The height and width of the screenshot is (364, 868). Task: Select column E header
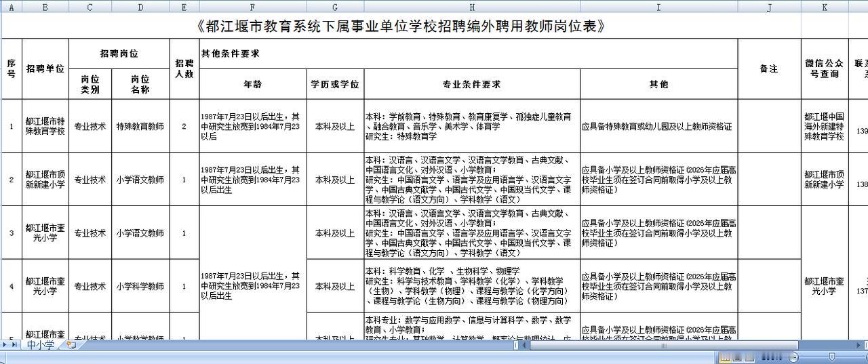(184, 7)
